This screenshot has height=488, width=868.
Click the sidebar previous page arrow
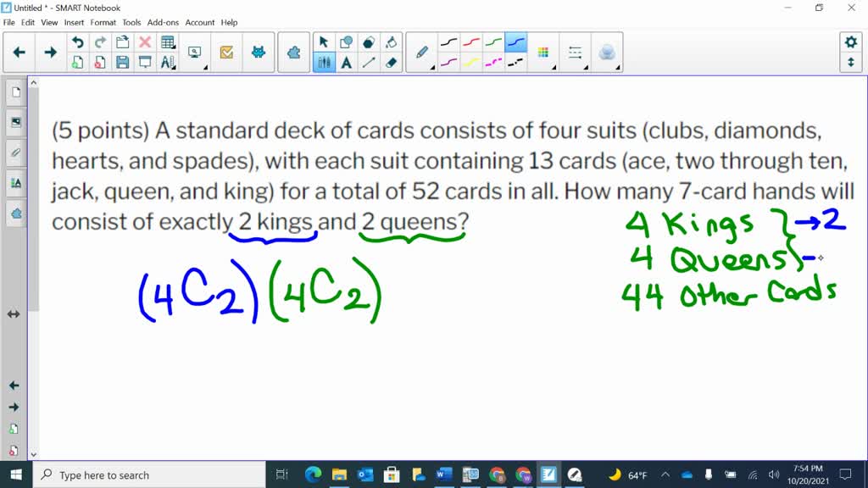tap(14, 385)
